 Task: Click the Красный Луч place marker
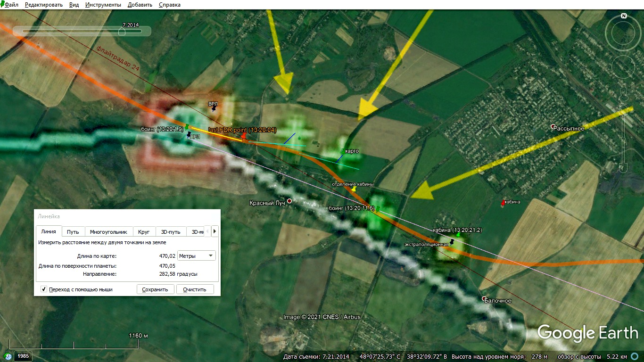pyautogui.click(x=289, y=201)
